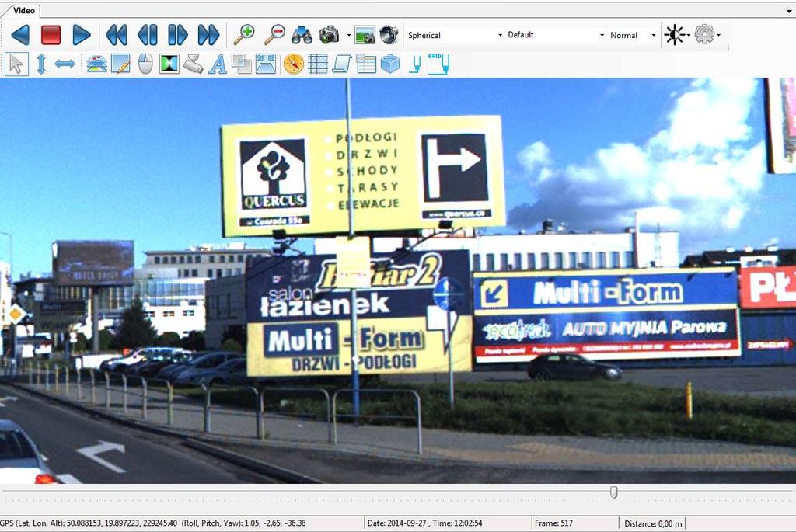Open the arrow next to the camera icon
Viewport: 796px width, 532px height.
click(x=349, y=35)
